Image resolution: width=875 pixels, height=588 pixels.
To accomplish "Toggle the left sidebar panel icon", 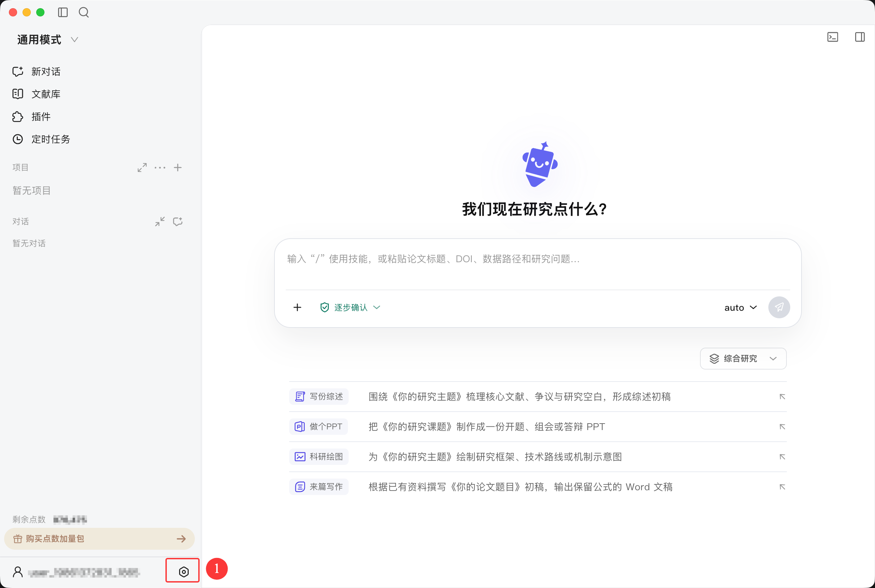I will click(x=63, y=12).
